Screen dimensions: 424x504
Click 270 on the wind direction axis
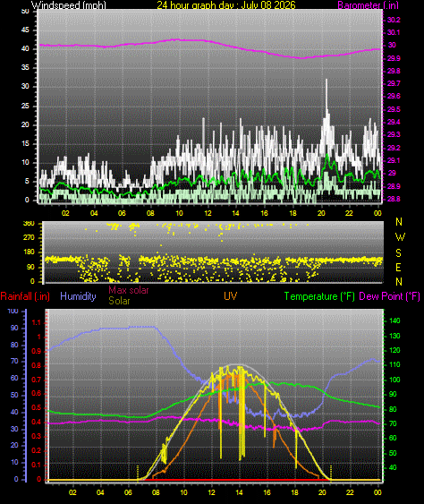(29, 238)
